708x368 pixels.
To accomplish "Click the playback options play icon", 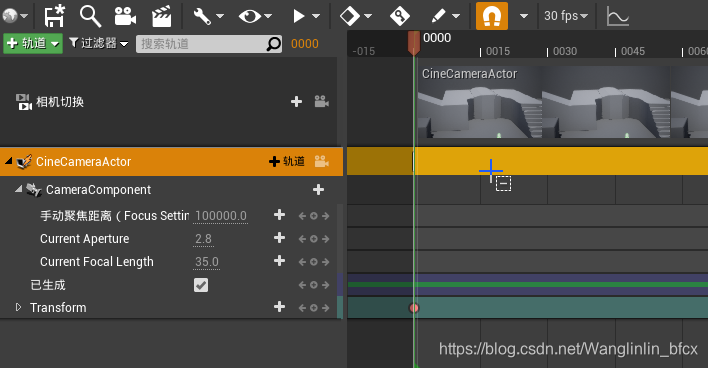I will (x=298, y=16).
